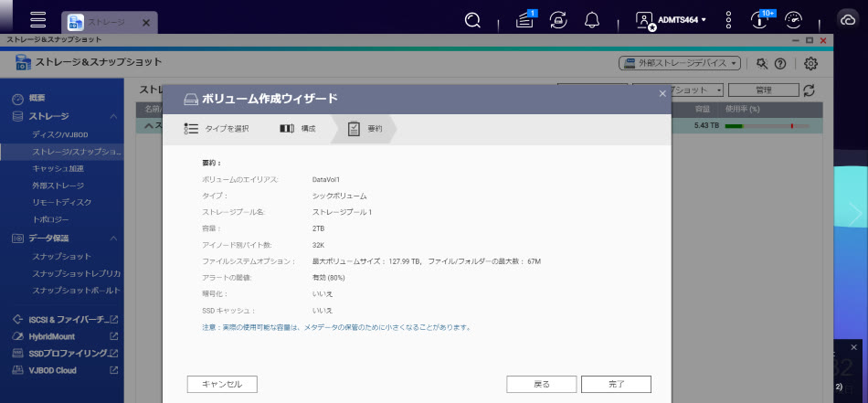The height and width of the screenshot is (403, 868).
Task: Click external-link icon beside HybridMount
Action: pos(113,336)
